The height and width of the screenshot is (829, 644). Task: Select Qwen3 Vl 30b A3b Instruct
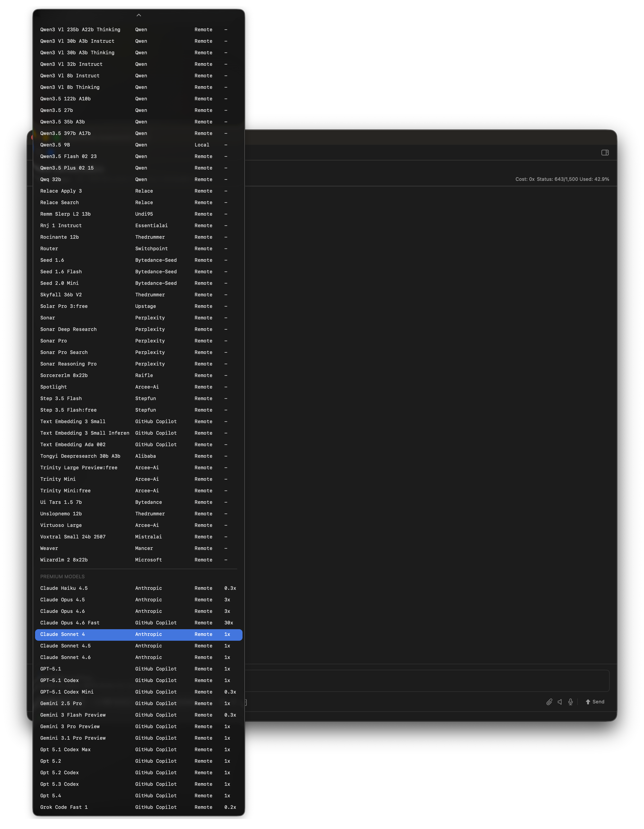coord(139,41)
